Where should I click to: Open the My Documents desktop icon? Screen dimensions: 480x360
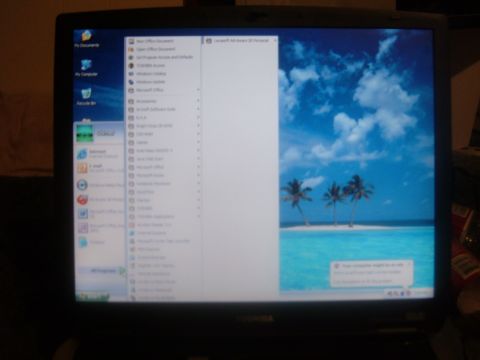(86, 39)
